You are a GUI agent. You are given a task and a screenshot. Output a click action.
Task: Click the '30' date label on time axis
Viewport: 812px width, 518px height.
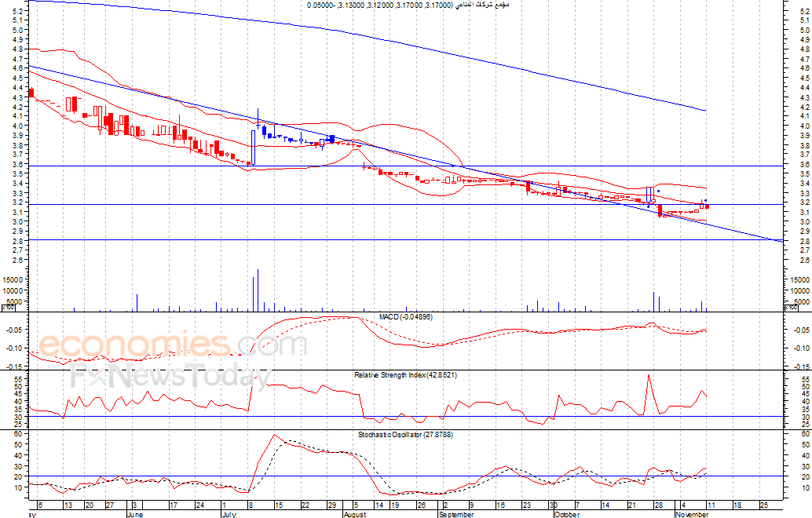coord(553,505)
